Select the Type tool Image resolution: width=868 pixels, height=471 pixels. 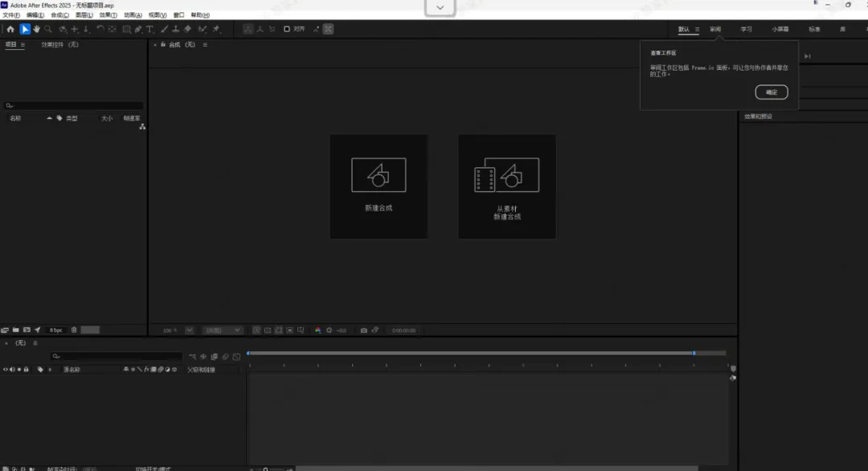149,29
